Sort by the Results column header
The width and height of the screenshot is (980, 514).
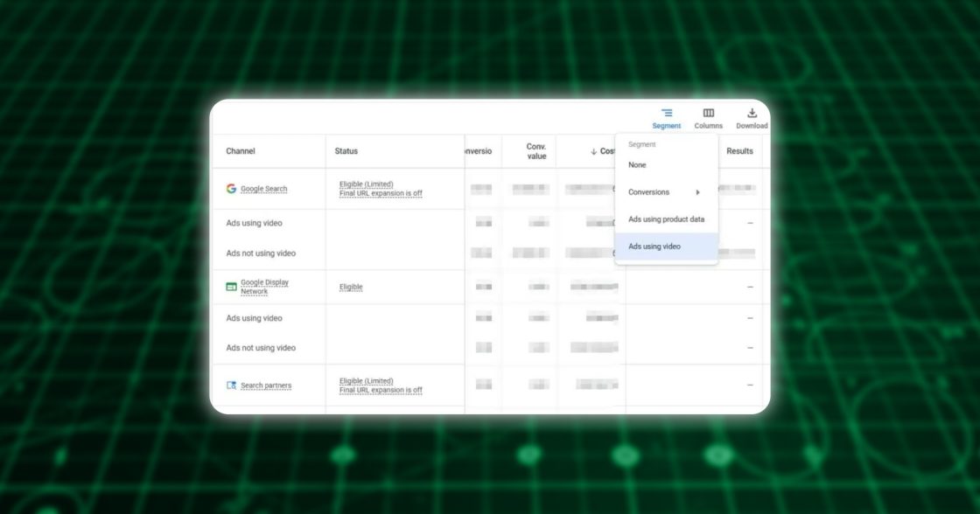739,150
